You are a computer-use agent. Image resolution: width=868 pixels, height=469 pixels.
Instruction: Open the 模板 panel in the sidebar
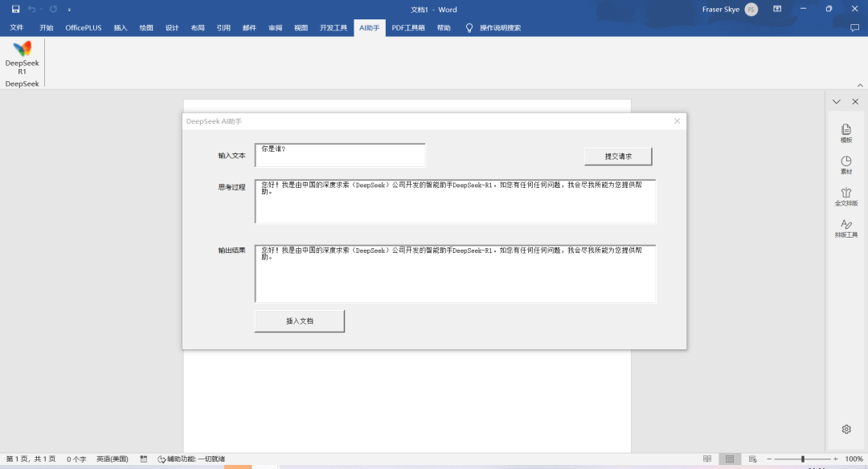click(846, 133)
